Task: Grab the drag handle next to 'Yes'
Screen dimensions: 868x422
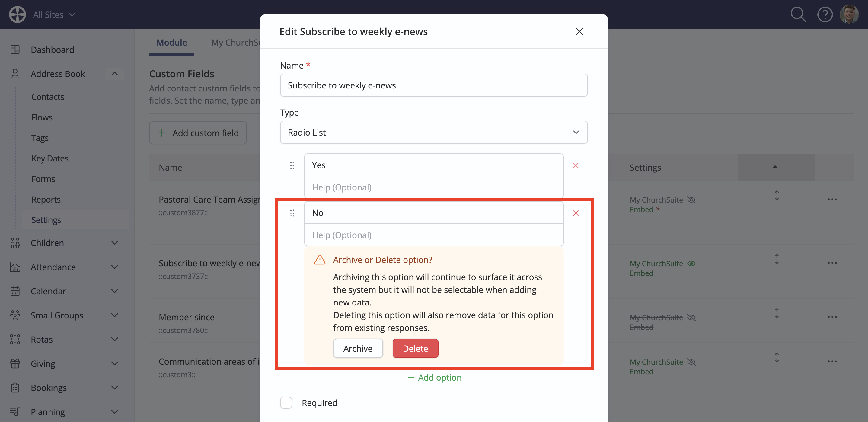Action: point(292,165)
